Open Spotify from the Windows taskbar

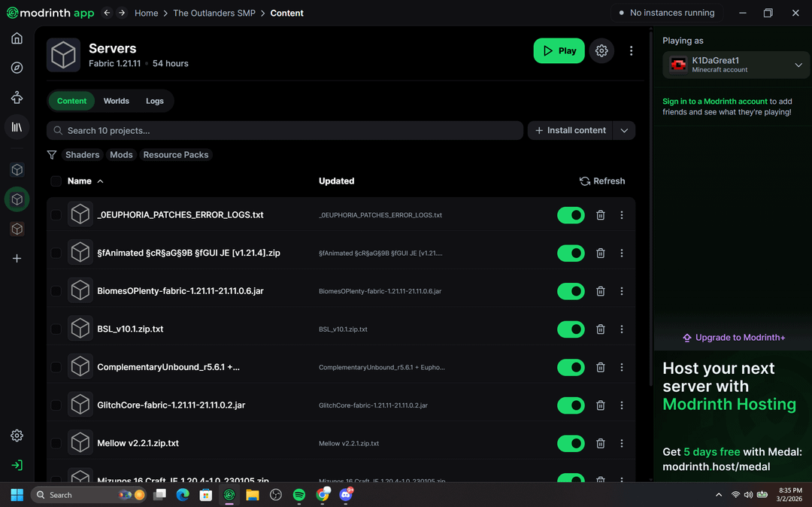298,495
